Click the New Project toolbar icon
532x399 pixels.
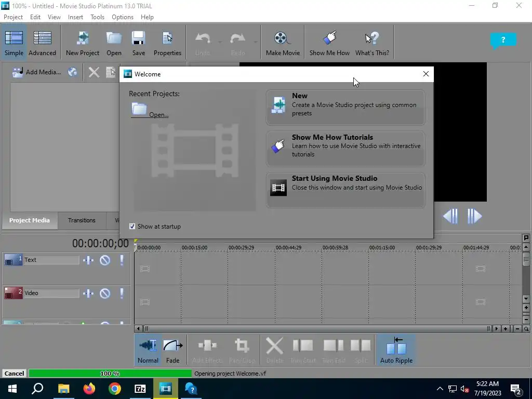point(83,43)
